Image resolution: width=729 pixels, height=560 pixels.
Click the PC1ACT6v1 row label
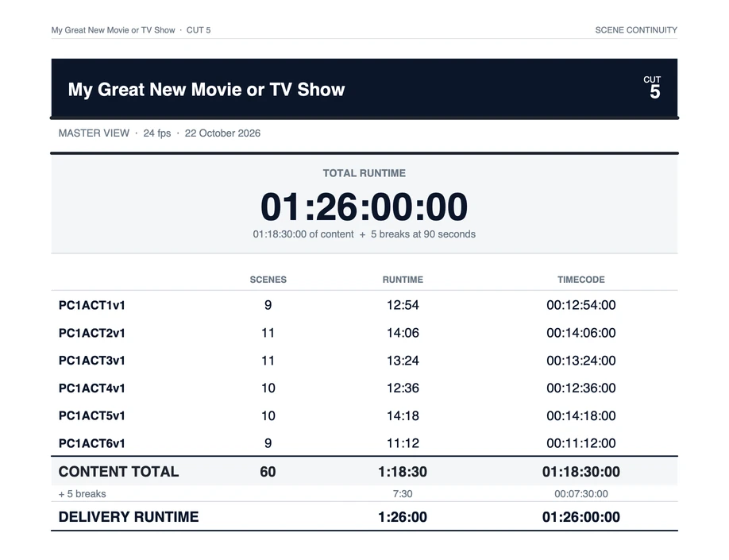pos(91,443)
